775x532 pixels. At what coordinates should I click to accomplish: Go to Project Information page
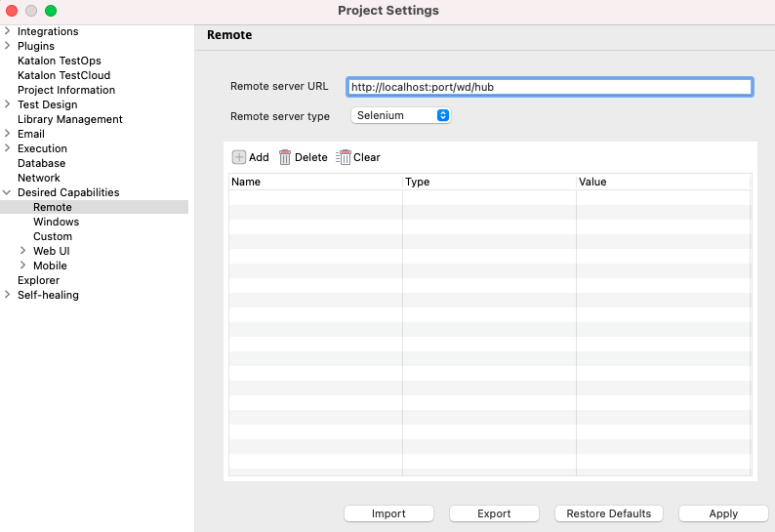[66, 90]
